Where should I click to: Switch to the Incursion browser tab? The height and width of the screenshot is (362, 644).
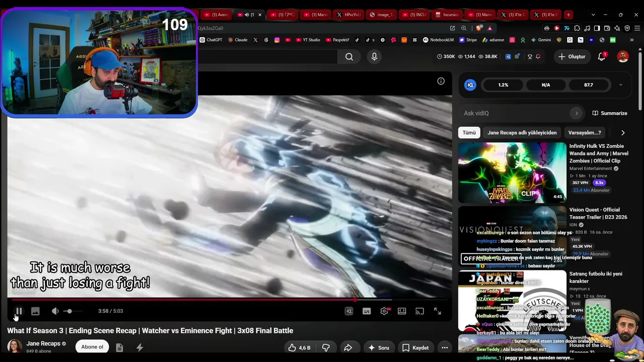447,15
